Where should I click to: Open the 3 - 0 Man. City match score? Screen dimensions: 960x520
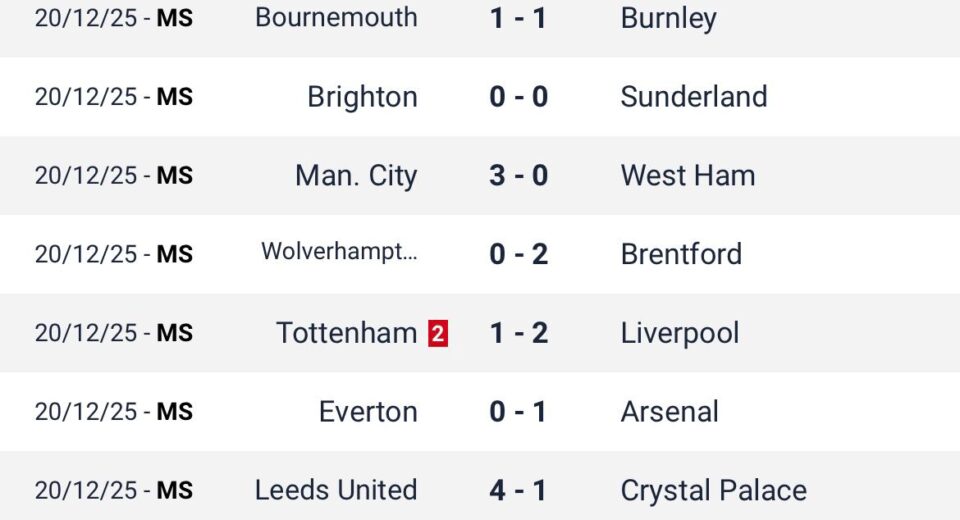519,176
